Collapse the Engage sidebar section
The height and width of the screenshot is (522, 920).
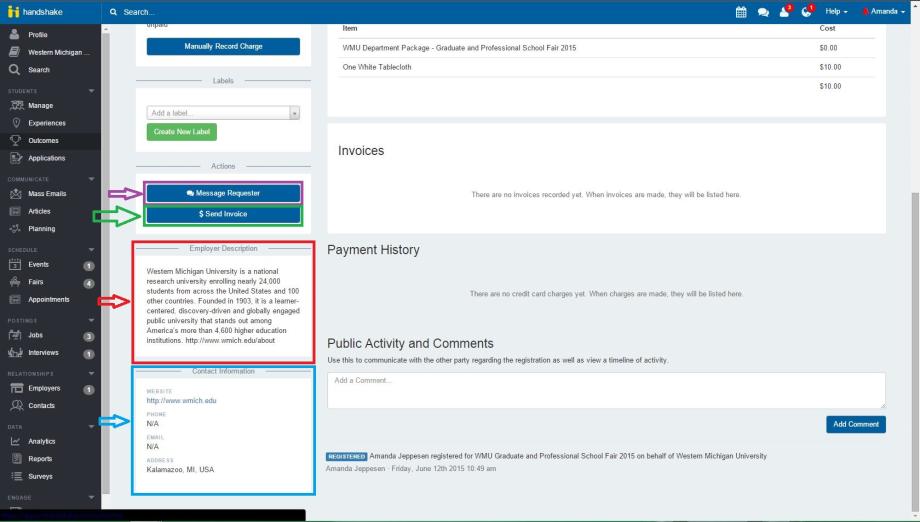click(x=92, y=497)
